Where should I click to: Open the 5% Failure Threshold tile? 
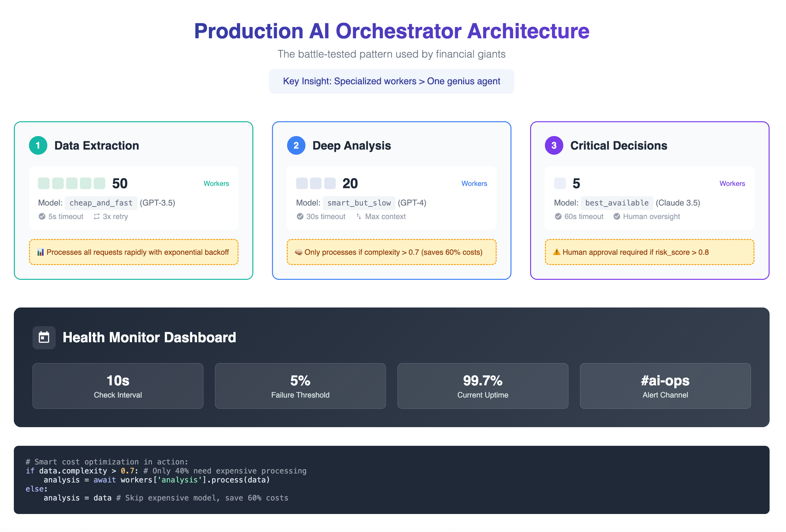pos(301,386)
